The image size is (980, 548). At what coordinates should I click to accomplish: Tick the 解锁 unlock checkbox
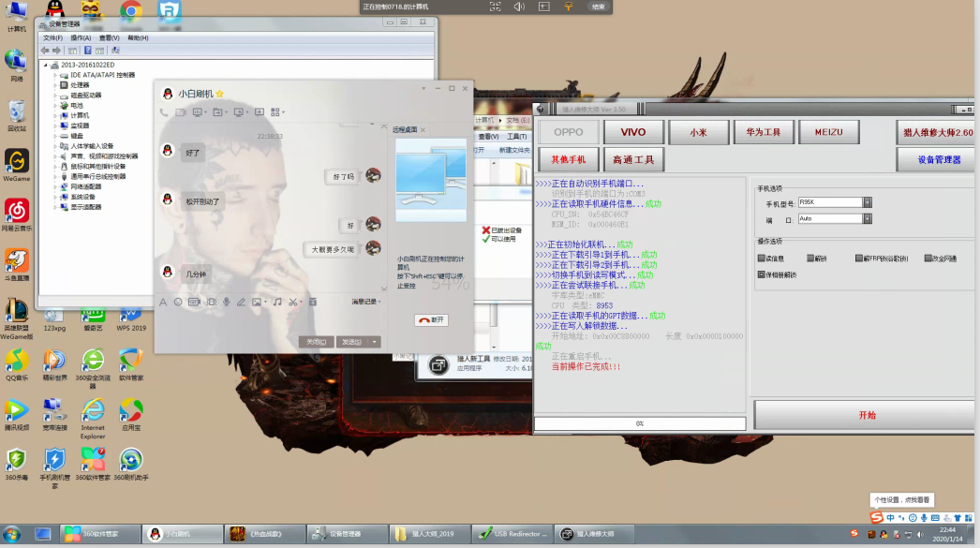(x=810, y=258)
